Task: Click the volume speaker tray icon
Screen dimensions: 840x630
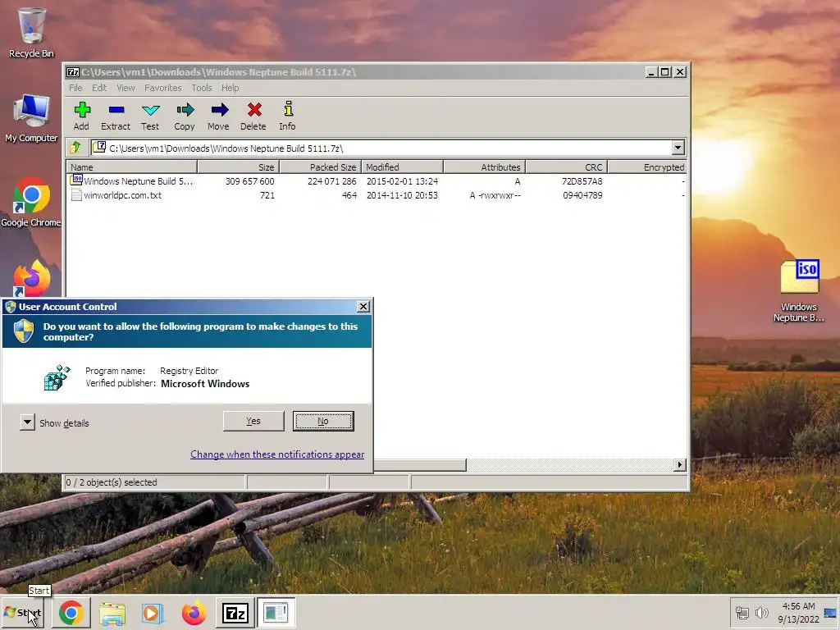Action: pyautogui.click(x=761, y=612)
